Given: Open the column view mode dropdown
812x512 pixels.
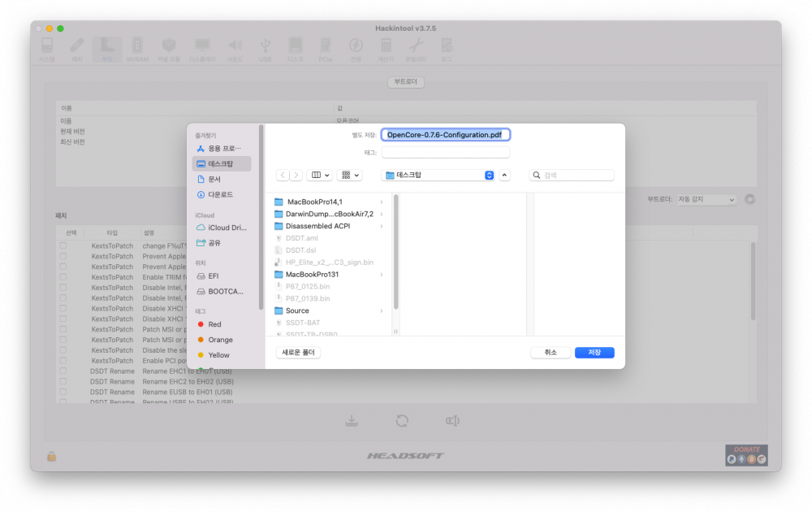Looking at the screenshot, I should (x=319, y=176).
